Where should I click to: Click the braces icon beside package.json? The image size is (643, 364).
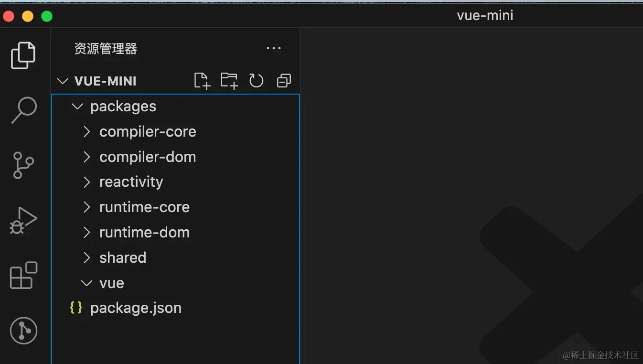pyautogui.click(x=76, y=308)
